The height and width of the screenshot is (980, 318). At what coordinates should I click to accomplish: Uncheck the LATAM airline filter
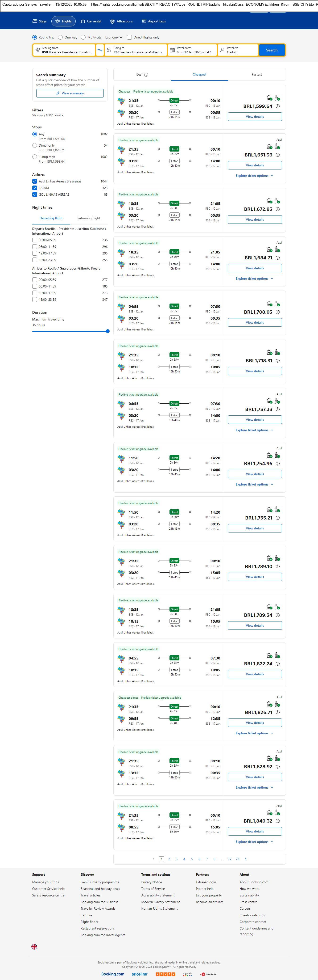click(x=35, y=188)
